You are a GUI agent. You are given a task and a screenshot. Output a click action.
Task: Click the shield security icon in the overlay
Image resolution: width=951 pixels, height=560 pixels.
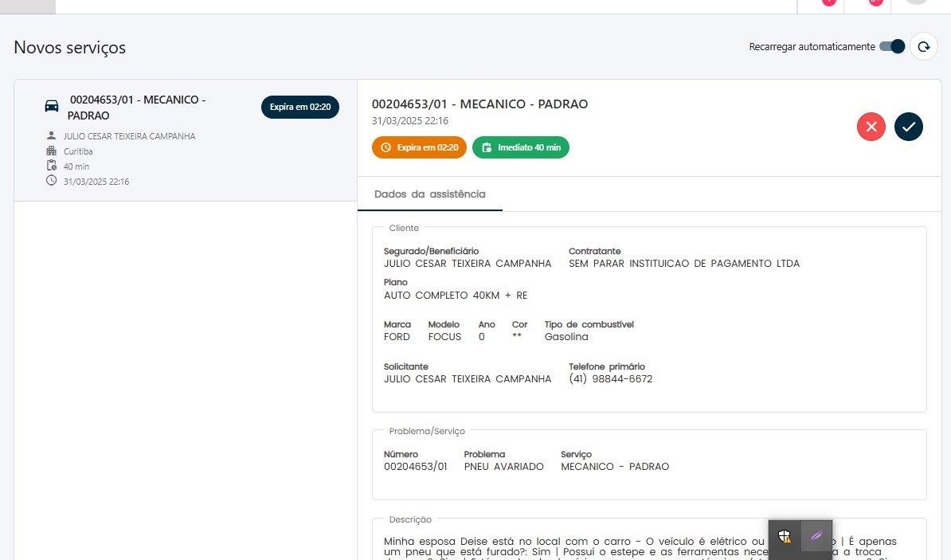tap(785, 536)
